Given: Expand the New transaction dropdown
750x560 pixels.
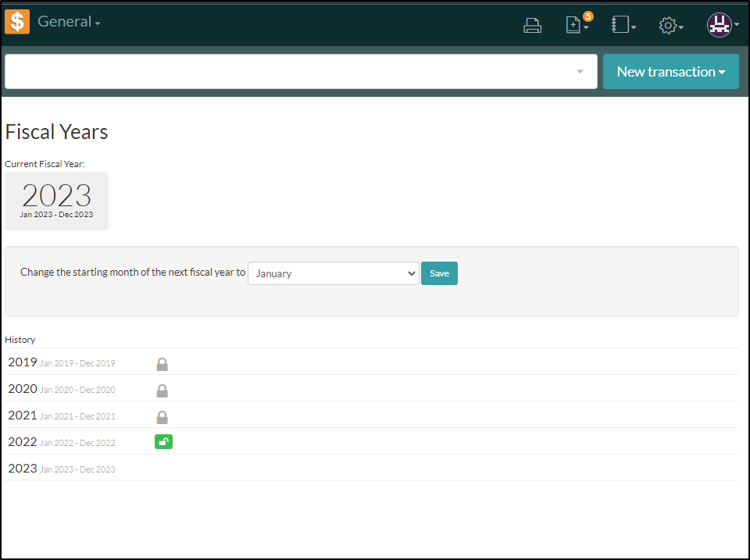Looking at the screenshot, I should click(670, 72).
